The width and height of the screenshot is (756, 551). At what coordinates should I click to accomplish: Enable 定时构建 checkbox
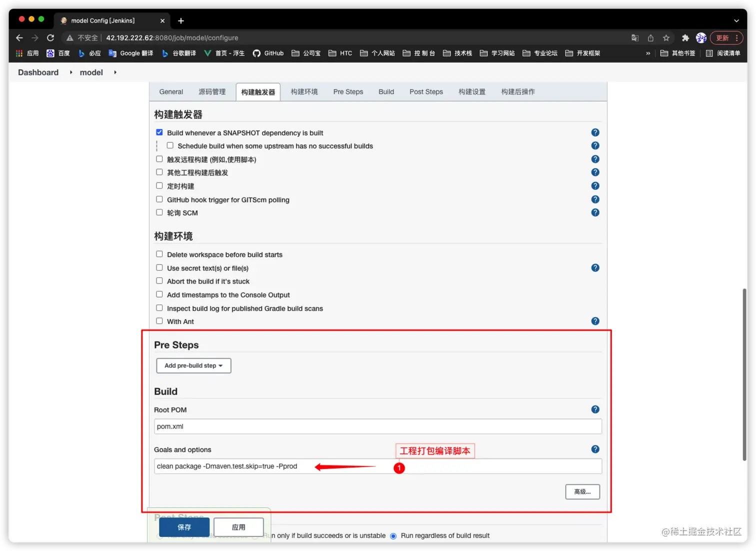[x=159, y=185]
